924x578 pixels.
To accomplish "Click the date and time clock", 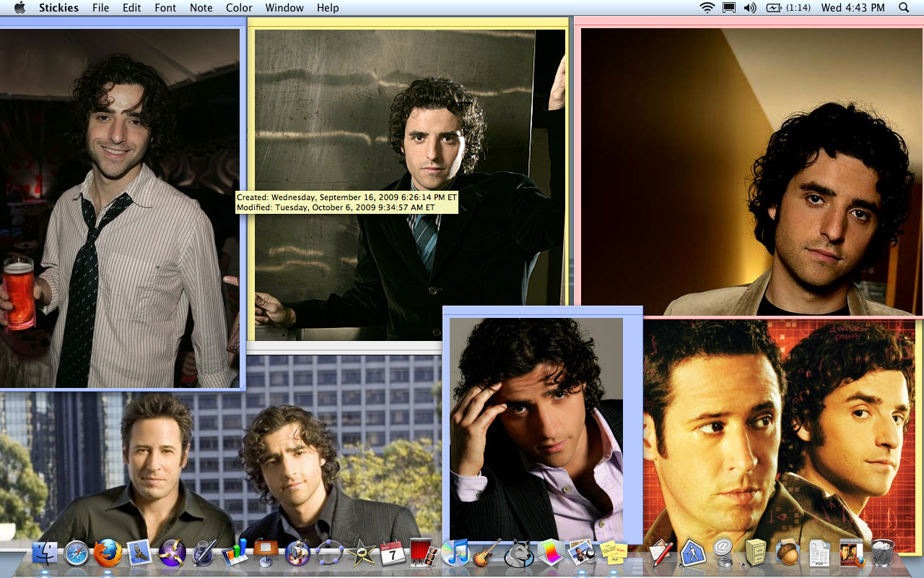I will pos(853,8).
